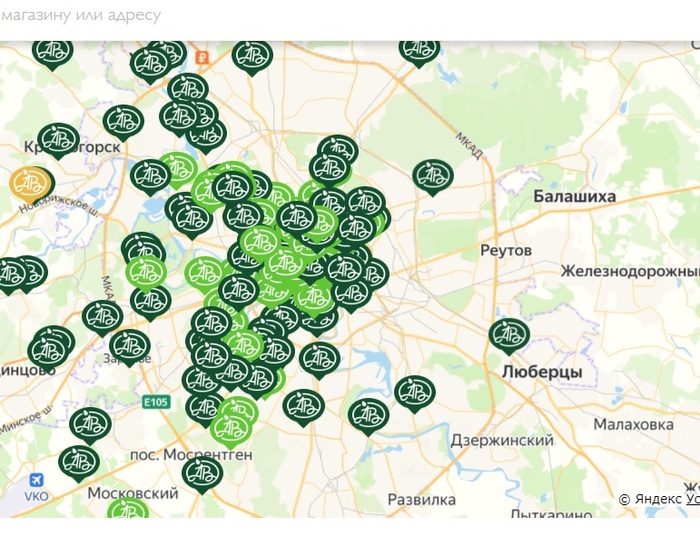Click the Балашиха city label
The width and height of the screenshot is (700, 547).
[574, 196]
